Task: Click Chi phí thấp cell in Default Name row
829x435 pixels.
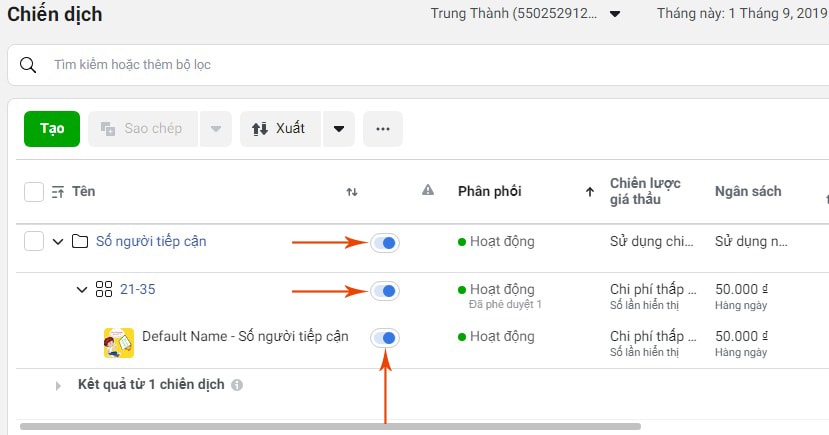Action: [653, 336]
